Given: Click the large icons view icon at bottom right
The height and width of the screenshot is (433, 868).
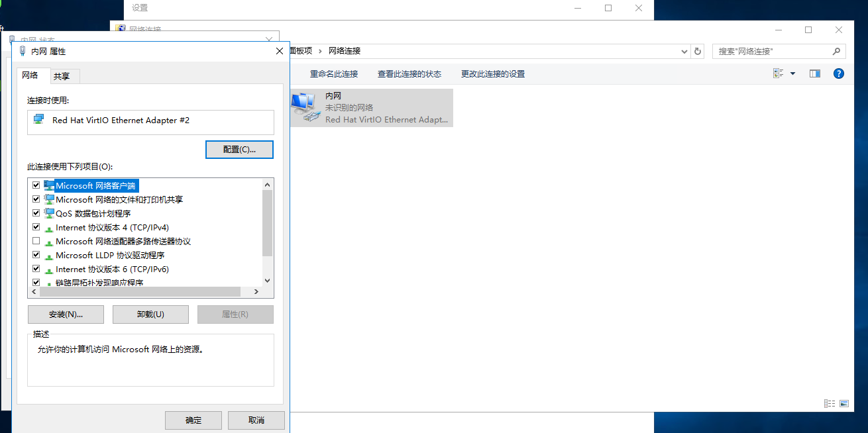Looking at the screenshot, I should 844,403.
